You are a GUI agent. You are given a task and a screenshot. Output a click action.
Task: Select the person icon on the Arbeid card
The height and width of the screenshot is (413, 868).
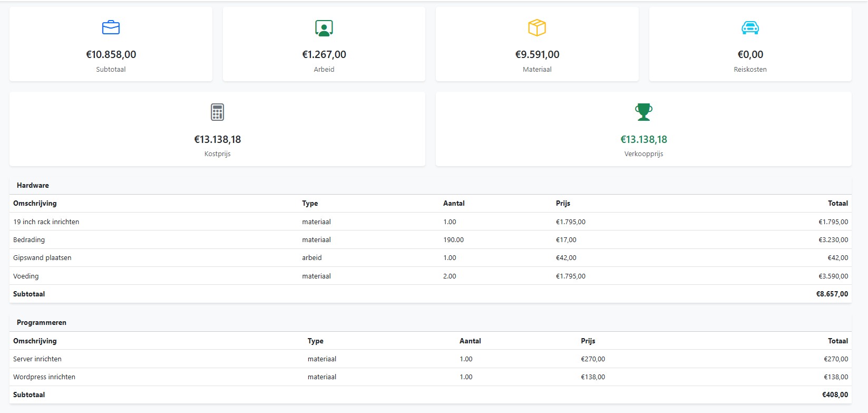point(324,28)
